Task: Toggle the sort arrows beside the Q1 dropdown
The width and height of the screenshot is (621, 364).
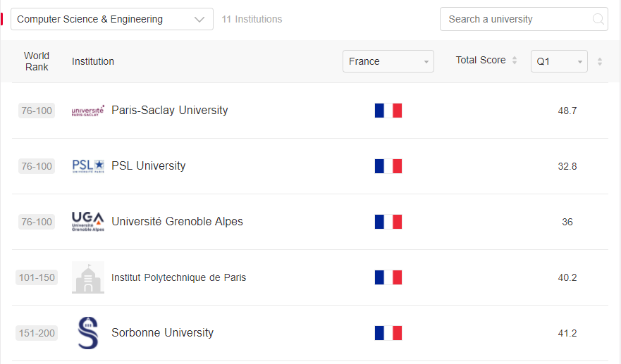Action: pyautogui.click(x=600, y=61)
